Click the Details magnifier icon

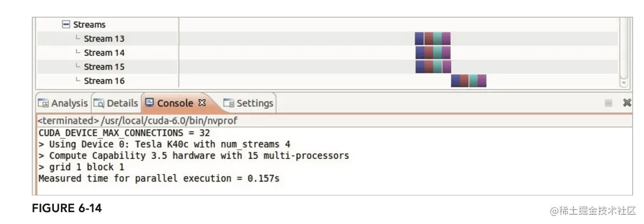point(99,103)
